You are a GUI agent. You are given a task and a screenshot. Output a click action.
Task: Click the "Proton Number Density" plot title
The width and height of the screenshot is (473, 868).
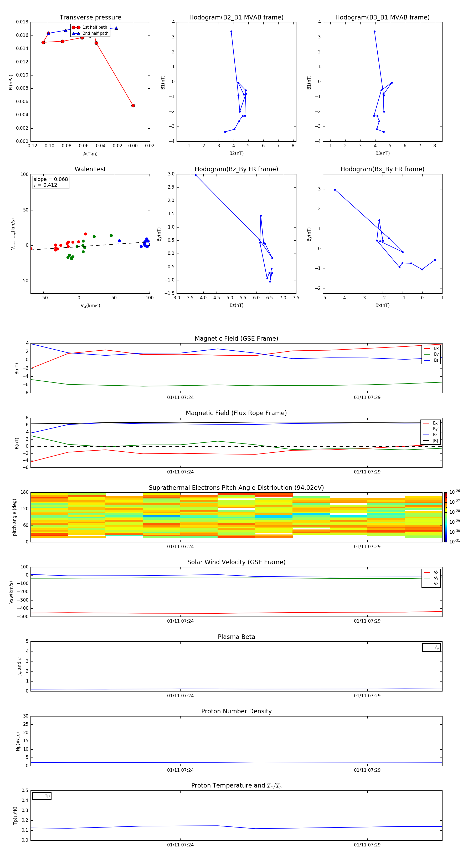coord(236,711)
